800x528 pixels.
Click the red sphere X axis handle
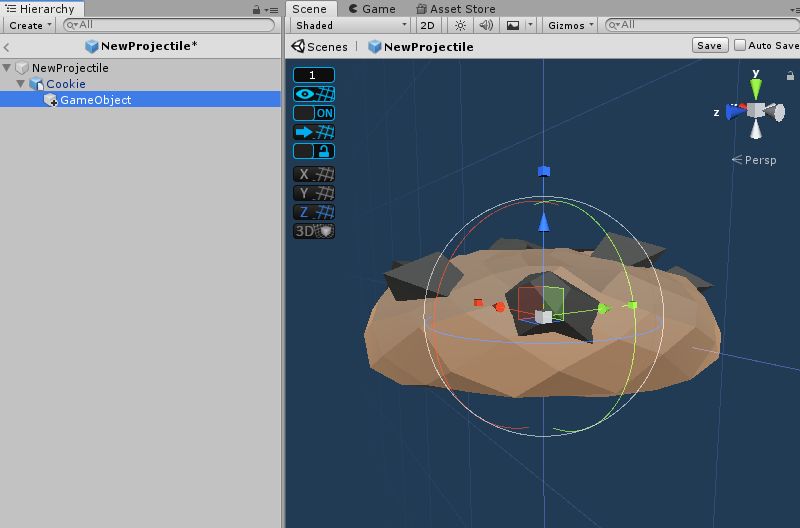(499, 307)
